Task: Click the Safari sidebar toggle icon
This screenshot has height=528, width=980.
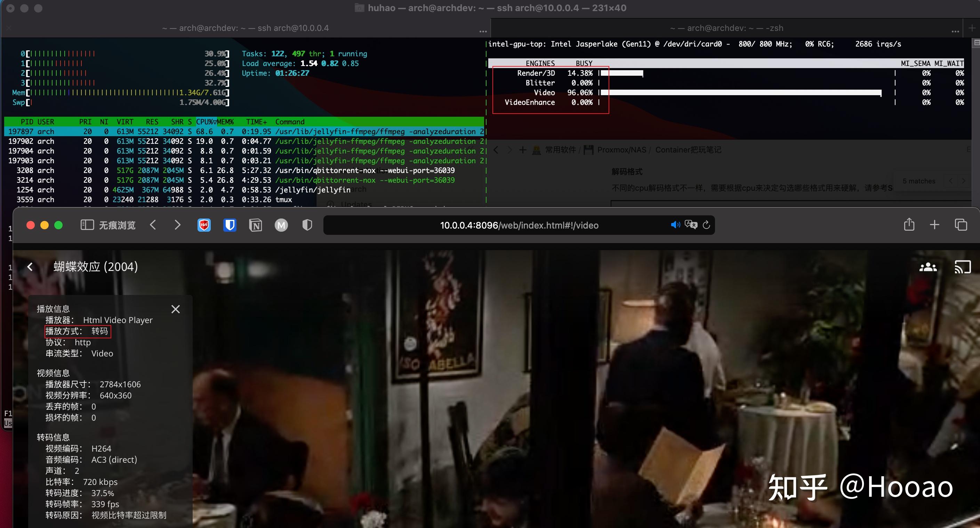Action: pyautogui.click(x=87, y=225)
